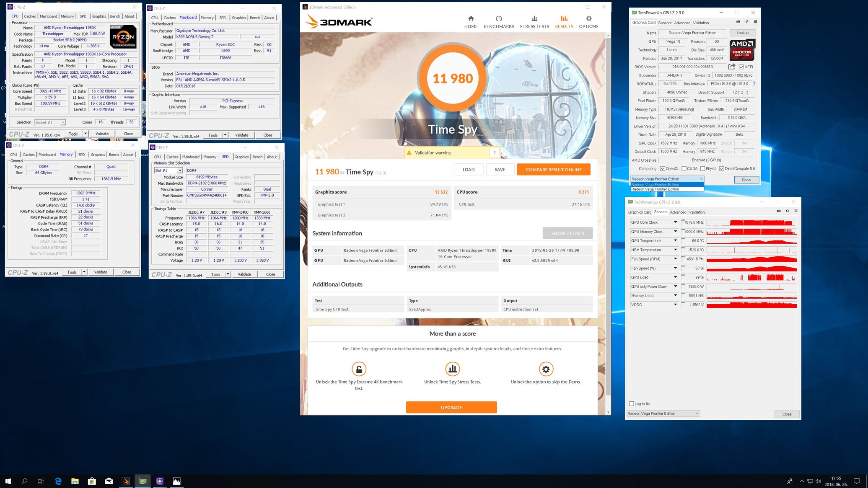
Task: Toggle the UEFI checkbox in GPU-Z
Action: click(x=741, y=67)
